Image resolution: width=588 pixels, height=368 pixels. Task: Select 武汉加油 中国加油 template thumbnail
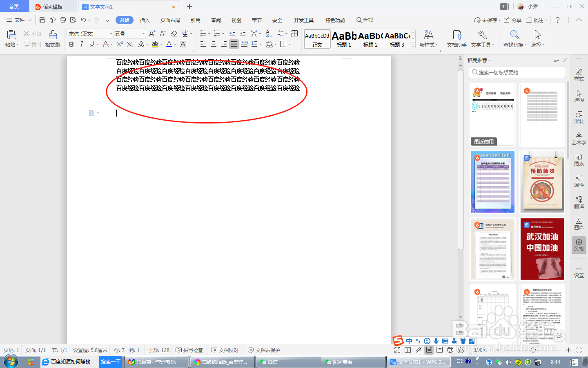(x=542, y=249)
